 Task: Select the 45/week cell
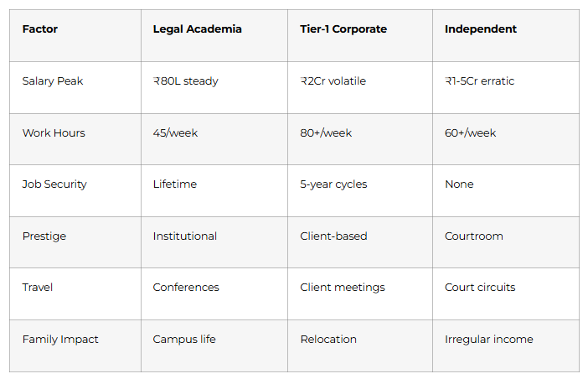[x=175, y=132]
